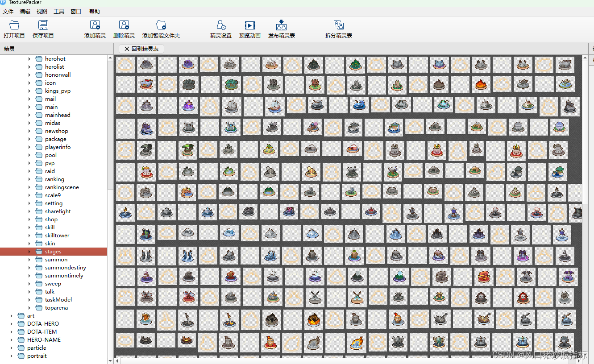The image size is (594, 364).
Task: Select the shop folder row
Action: 54,219
